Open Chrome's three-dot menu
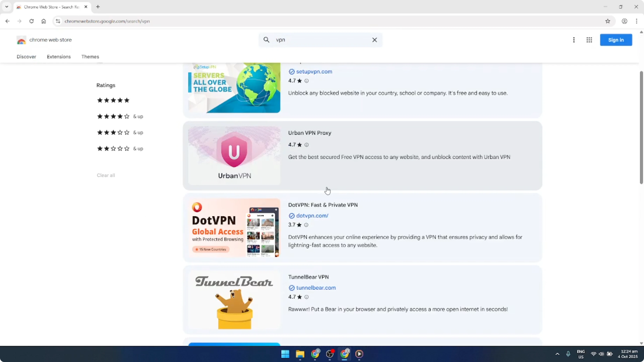Screen dimensions: 644x362 coord(637,21)
